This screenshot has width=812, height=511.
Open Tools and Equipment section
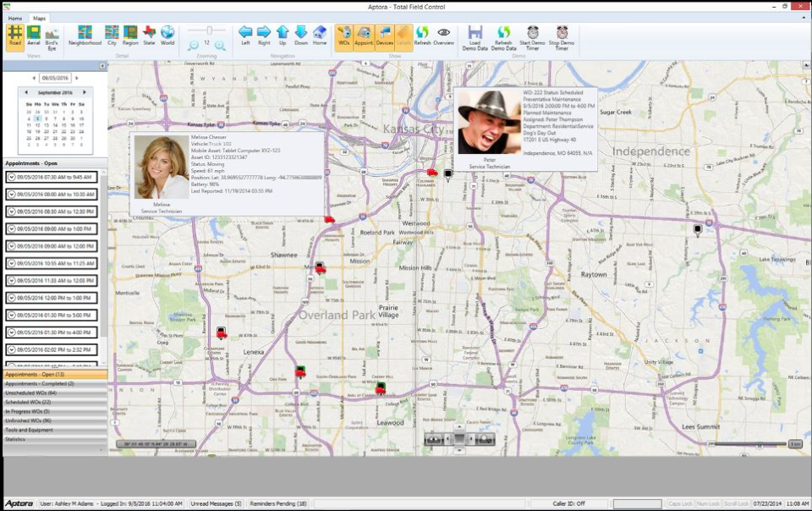[x=55, y=430]
